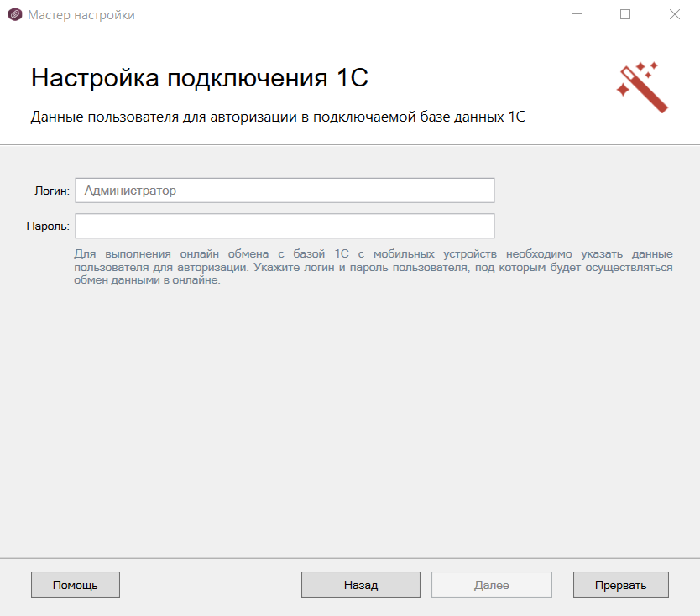Image resolution: width=700 pixels, height=616 pixels.
Task: Click the app icon in title bar
Action: coord(15,15)
